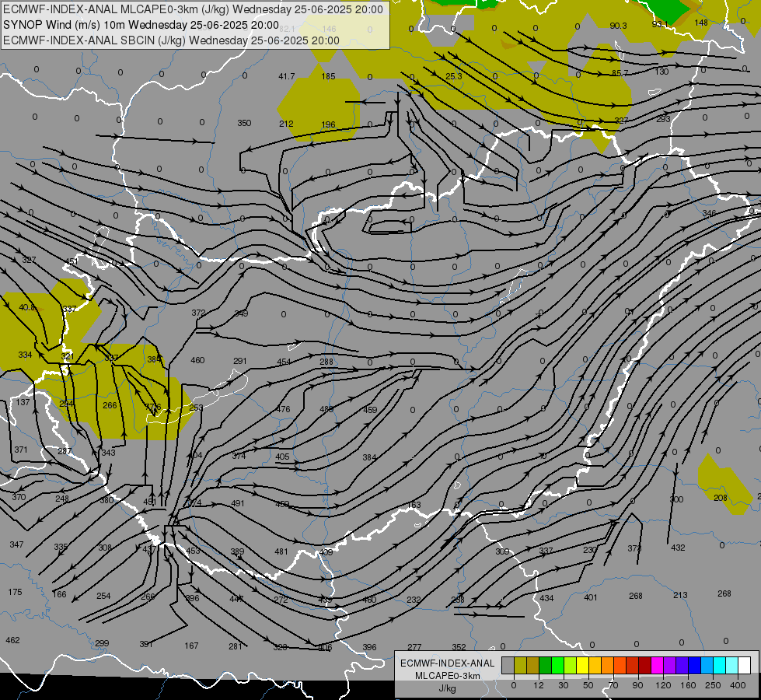This screenshot has height=700, width=761.
Task: Click the bright green legend swatch
Action: (558, 666)
